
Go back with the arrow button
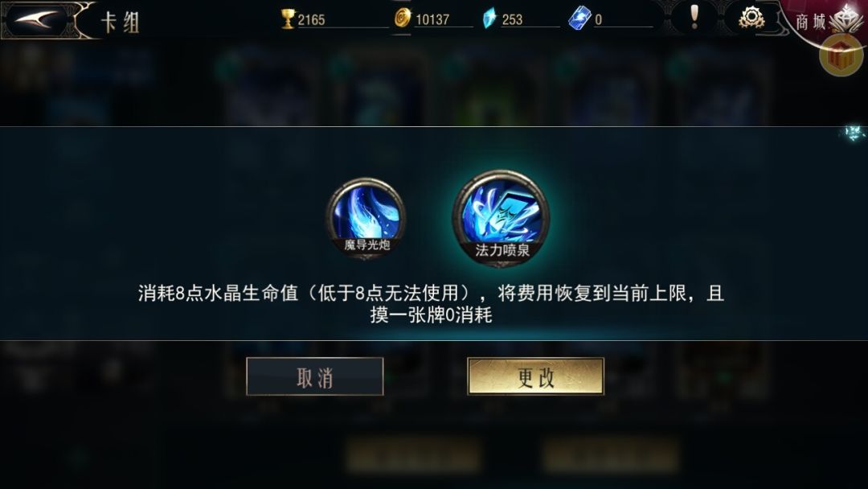point(36,20)
